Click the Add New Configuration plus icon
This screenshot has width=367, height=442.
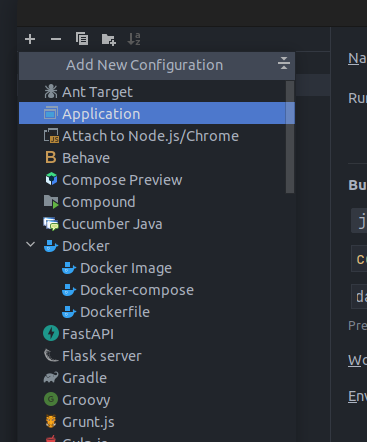click(x=30, y=39)
